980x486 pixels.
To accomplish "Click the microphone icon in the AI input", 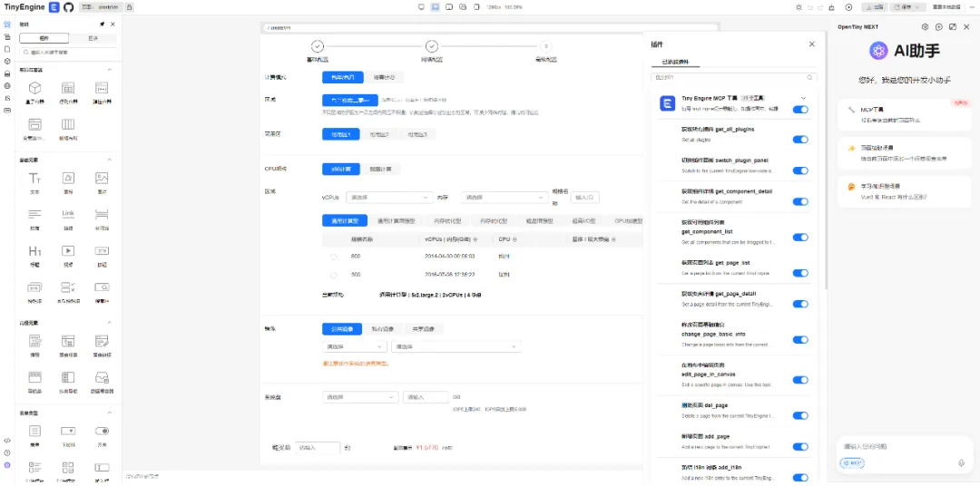I will pos(961,463).
